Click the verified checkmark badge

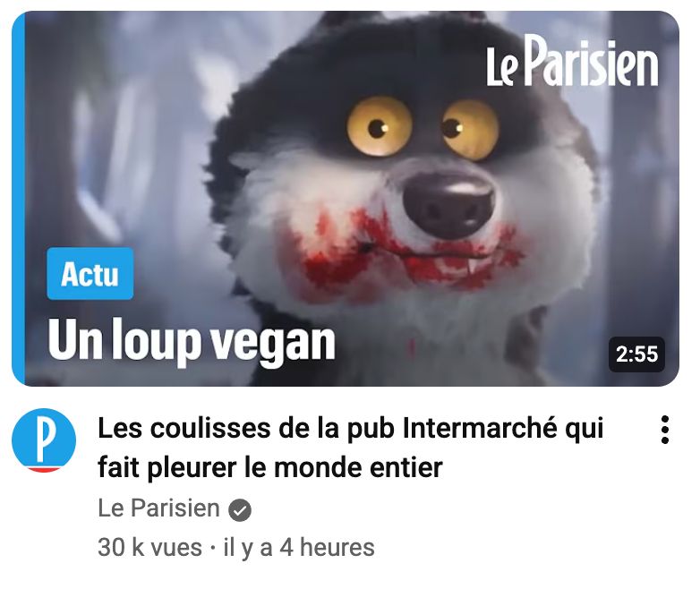click(x=240, y=510)
